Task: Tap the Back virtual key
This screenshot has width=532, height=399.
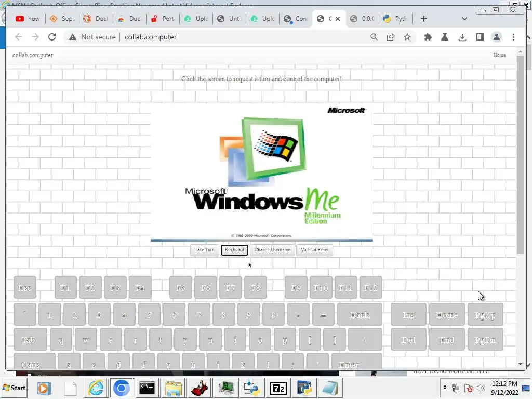Action: point(360,315)
